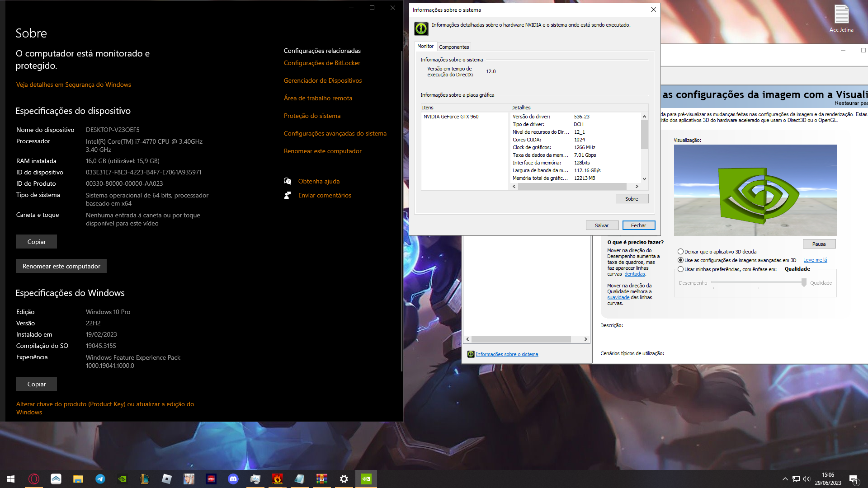Show hidden system tray icons
The height and width of the screenshot is (488, 868).
click(785, 479)
